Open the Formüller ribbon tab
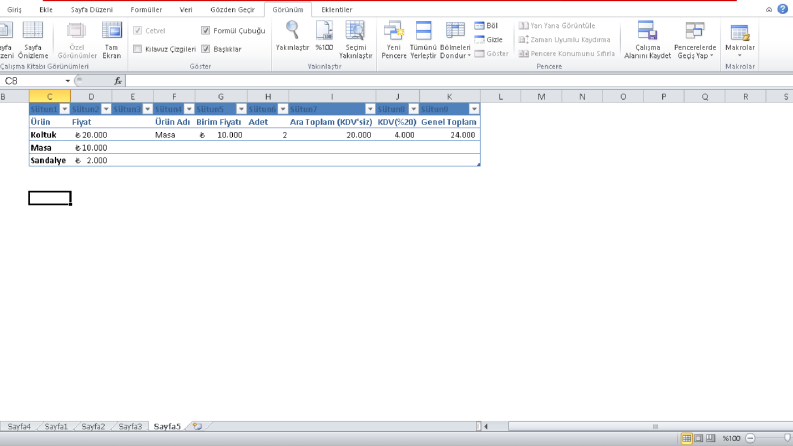The image size is (793, 446). [x=146, y=10]
